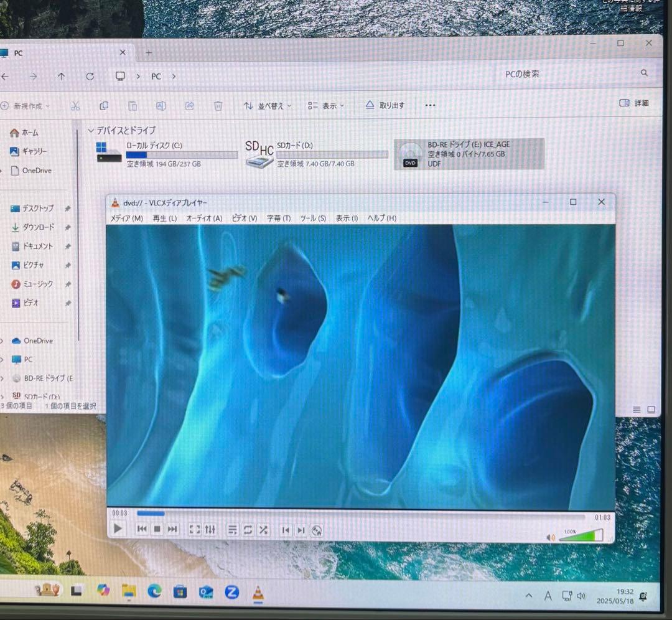672x620 pixels.
Task: Mute audio with VLC speaker icon
Action: point(550,537)
